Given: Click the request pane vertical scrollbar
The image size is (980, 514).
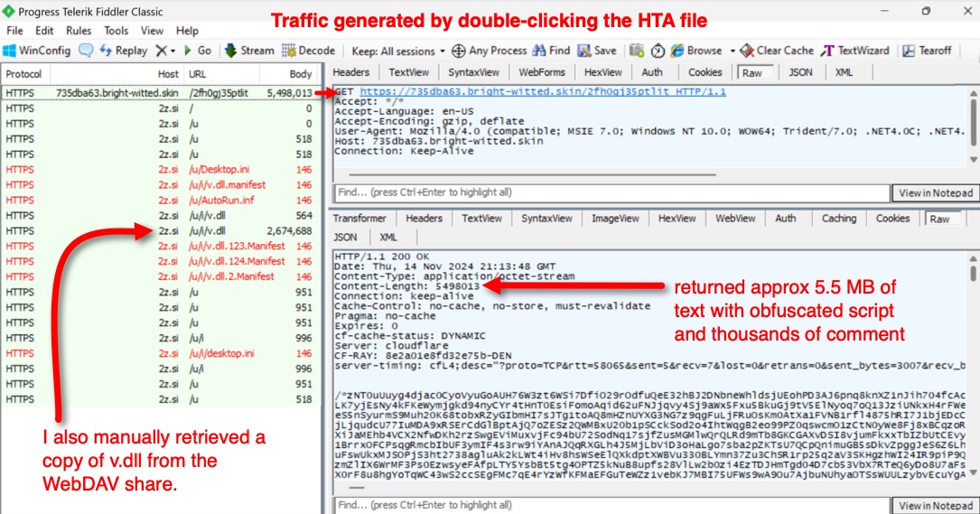Looking at the screenshot, I should pyautogui.click(x=973, y=127).
